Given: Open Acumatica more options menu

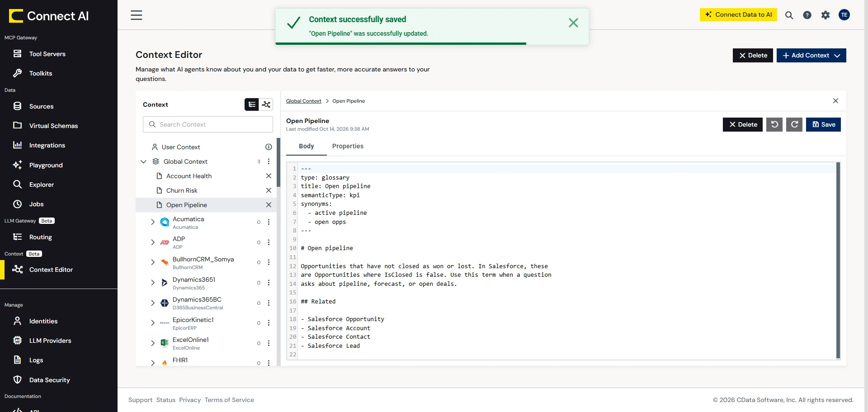Looking at the screenshot, I should point(269,222).
